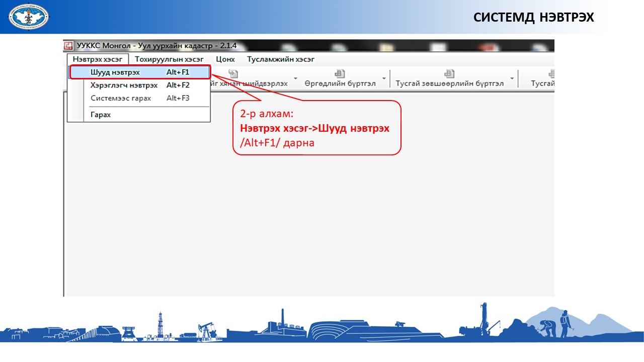This screenshot has height=362, width=644.
Task: Expand the Өргөдлийн бүртгэл dropdown arrow
Action: pyautogui.click(x=384, y=79)
